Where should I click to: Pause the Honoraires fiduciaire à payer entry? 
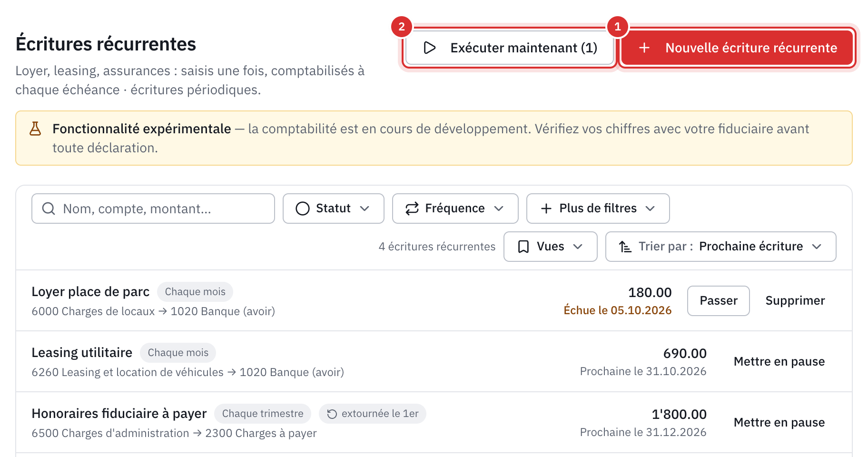[x=779, y=423]
